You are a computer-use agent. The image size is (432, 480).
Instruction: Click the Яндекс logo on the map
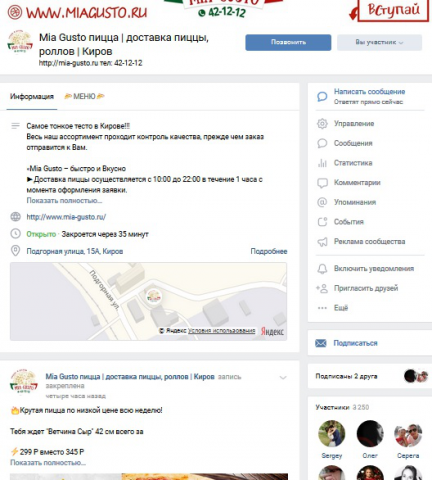272,331
